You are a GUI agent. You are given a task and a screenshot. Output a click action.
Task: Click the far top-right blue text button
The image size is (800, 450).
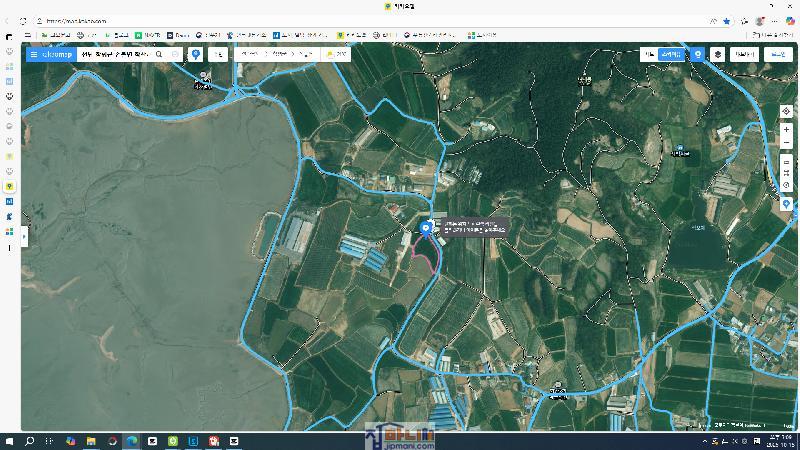tap(777, 54)
